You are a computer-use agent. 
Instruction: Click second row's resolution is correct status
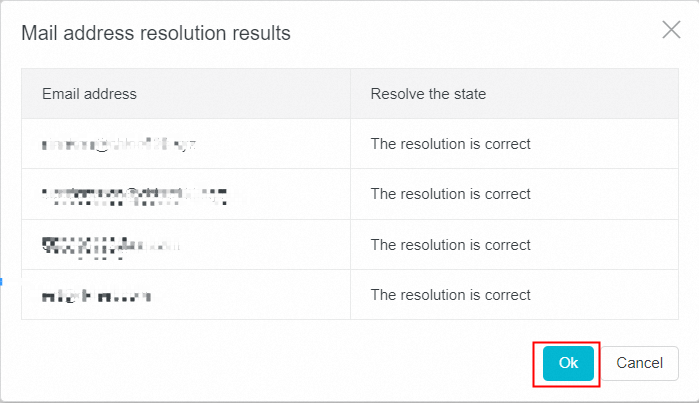tap(450, 194)
